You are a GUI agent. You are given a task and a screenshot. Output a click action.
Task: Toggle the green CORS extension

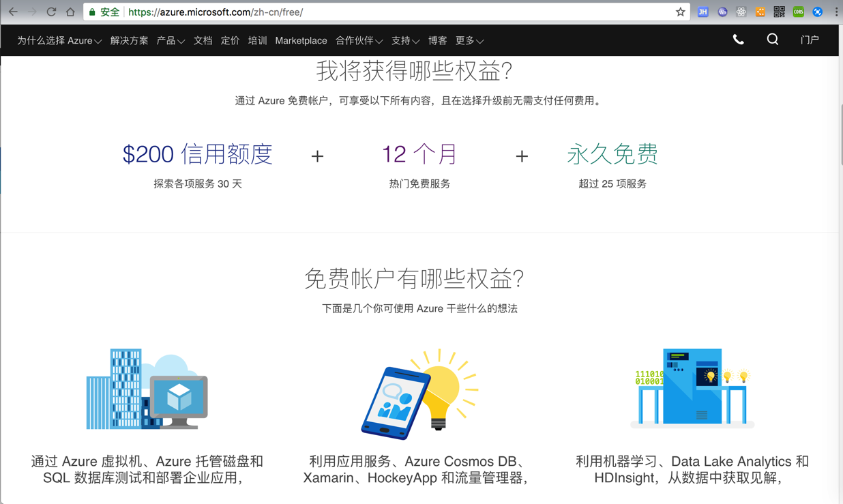click(x=798, y=12)
